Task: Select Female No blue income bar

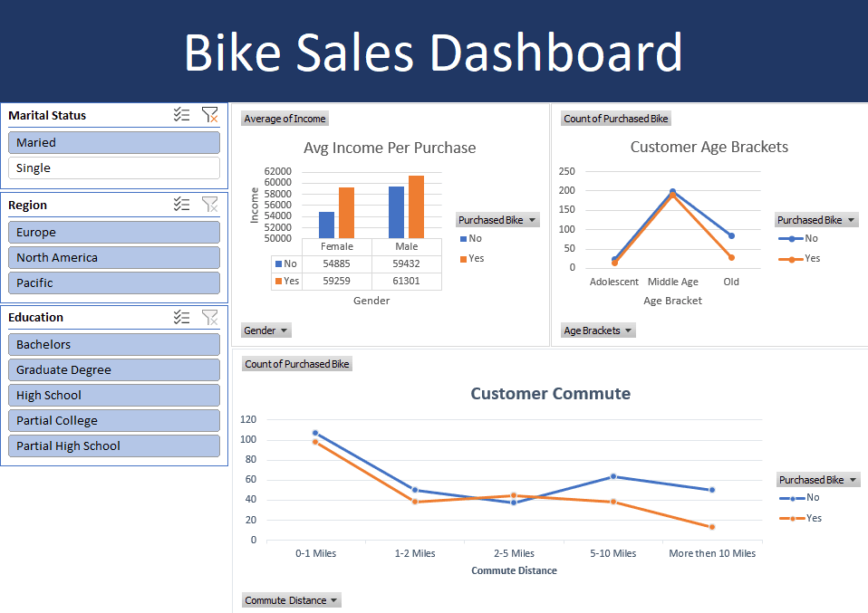Action: pos(326,225)
